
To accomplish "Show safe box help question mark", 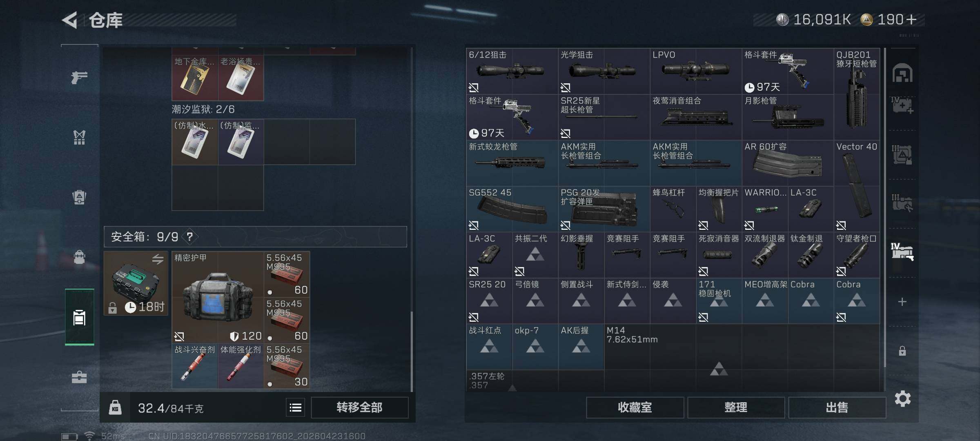I will (190, 237).
